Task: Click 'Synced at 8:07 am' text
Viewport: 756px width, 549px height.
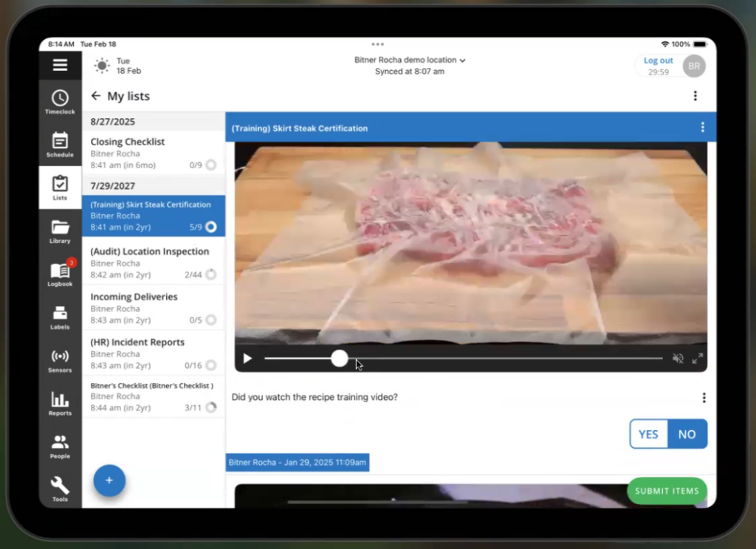Action: click(410, 72)
